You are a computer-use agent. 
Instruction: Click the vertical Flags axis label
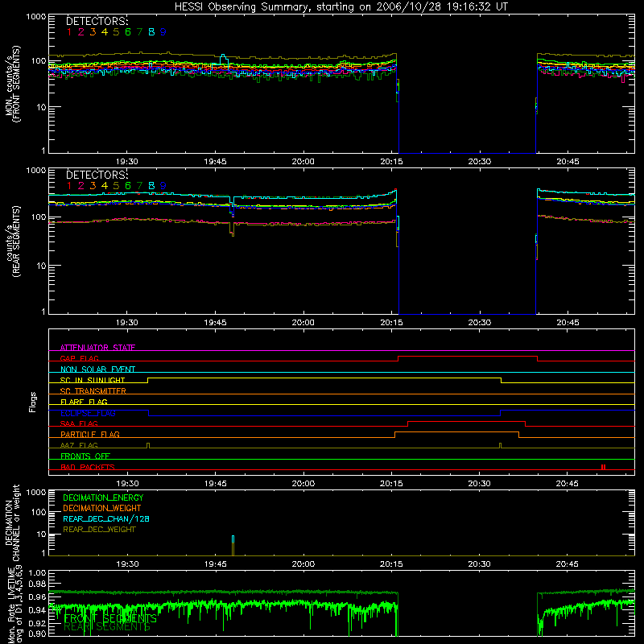(33, 402)
